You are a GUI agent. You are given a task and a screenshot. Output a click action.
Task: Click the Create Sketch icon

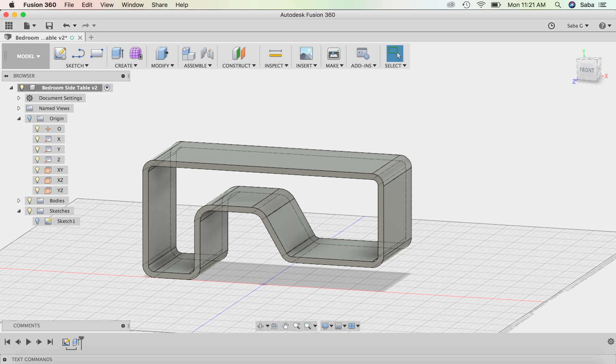(60, 53)
